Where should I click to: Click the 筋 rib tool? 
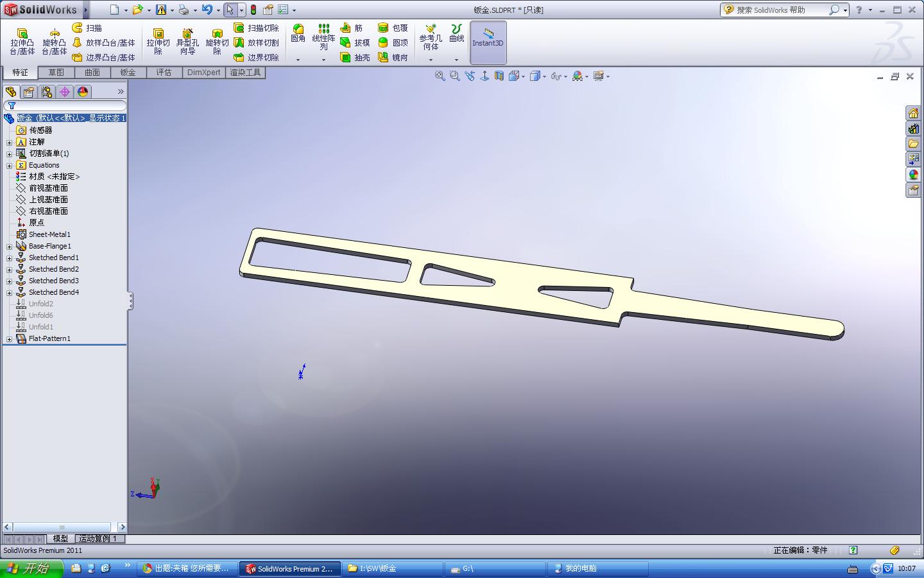coord(352,28)
